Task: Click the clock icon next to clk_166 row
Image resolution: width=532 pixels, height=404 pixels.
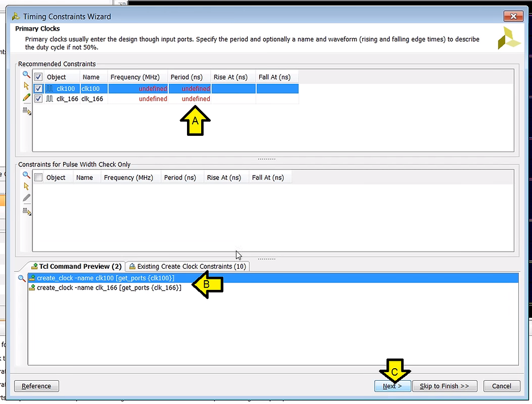Action: click(49, 98)
